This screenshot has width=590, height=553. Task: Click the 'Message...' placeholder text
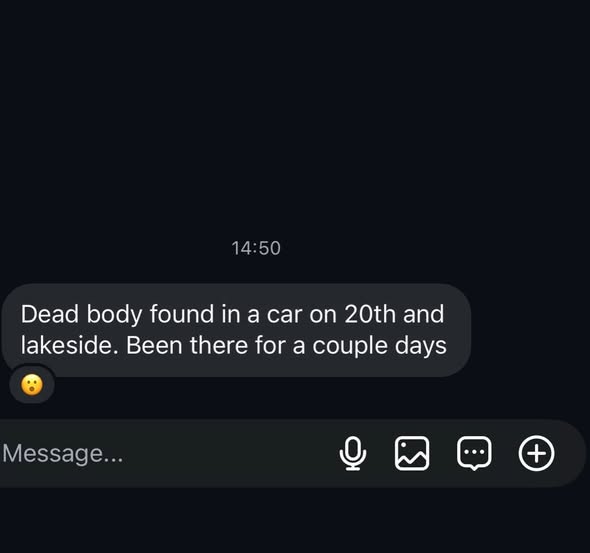click(x=63, y=453)
